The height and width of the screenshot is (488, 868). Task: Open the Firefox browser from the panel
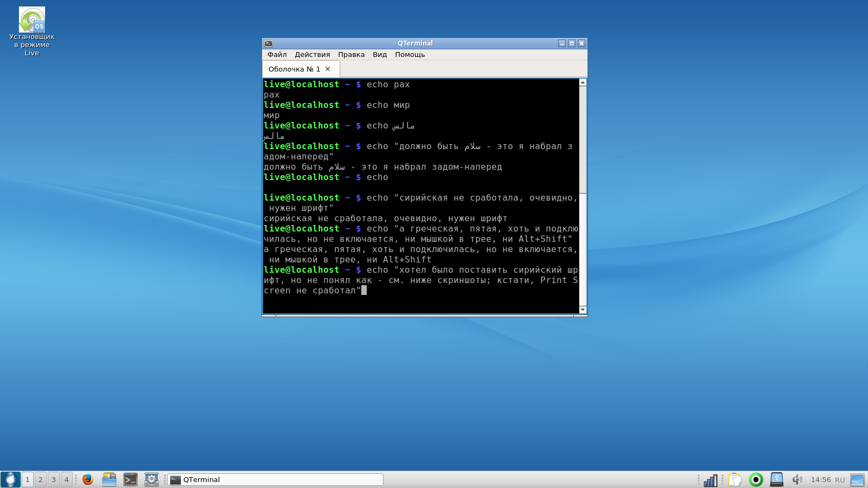pyautogui.click(x=88, y=479)
